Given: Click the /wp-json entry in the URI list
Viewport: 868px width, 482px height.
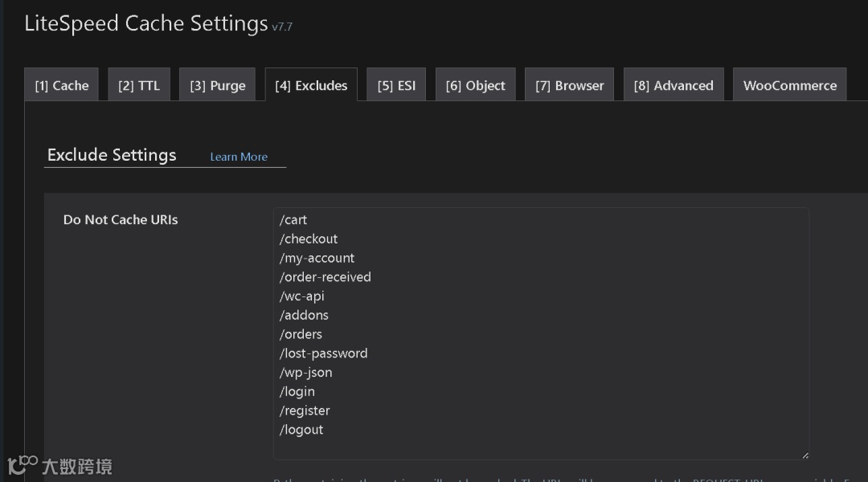Looking at the screenshot, I should point(305,373).
